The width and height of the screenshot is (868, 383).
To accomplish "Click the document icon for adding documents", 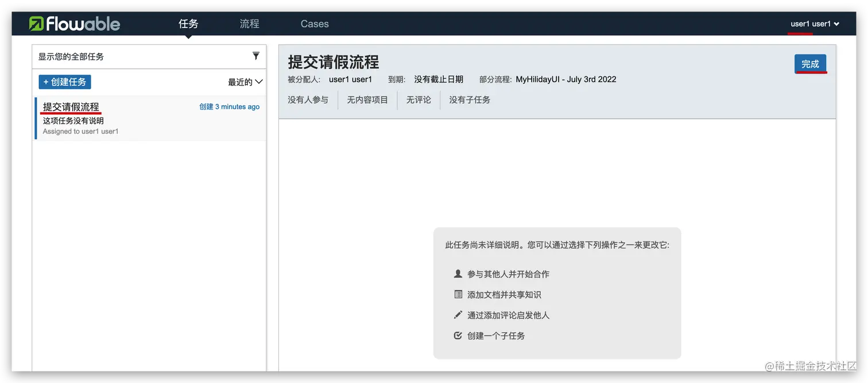I will [x=458, y=294].
